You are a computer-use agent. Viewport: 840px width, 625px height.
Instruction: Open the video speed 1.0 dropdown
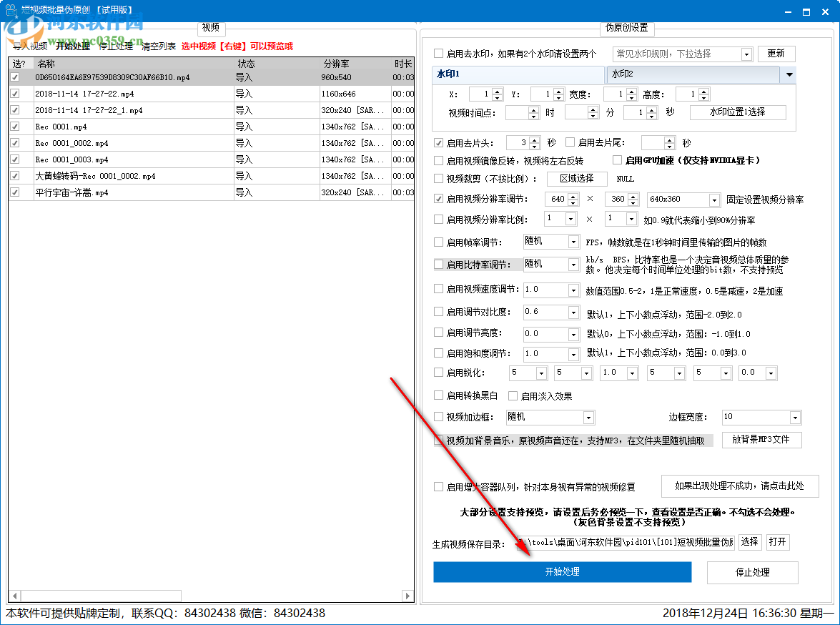[573, 290]
